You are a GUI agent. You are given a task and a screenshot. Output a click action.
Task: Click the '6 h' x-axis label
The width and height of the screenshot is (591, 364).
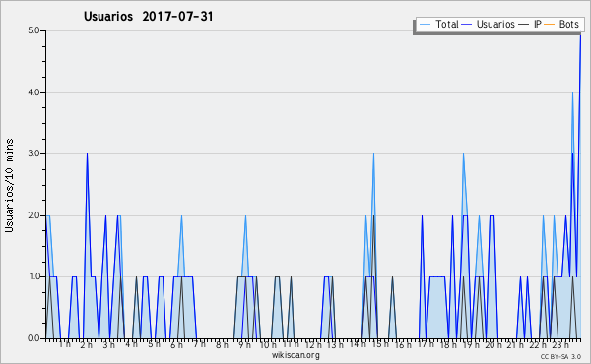click(176, 345)
